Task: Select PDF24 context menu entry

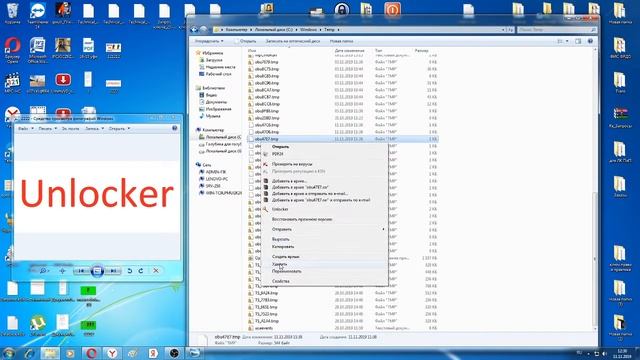Action: (x=278, y=154)
